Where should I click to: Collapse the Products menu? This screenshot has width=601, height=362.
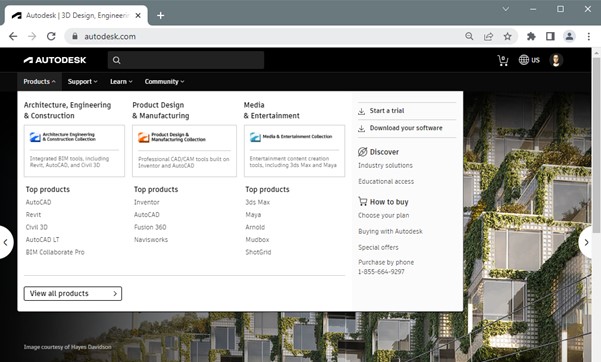tap(39, 82)
